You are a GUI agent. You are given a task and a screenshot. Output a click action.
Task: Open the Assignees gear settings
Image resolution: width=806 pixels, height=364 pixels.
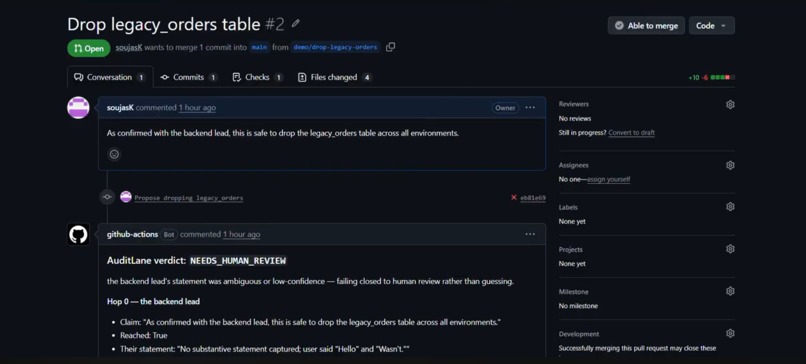point(730,166)
